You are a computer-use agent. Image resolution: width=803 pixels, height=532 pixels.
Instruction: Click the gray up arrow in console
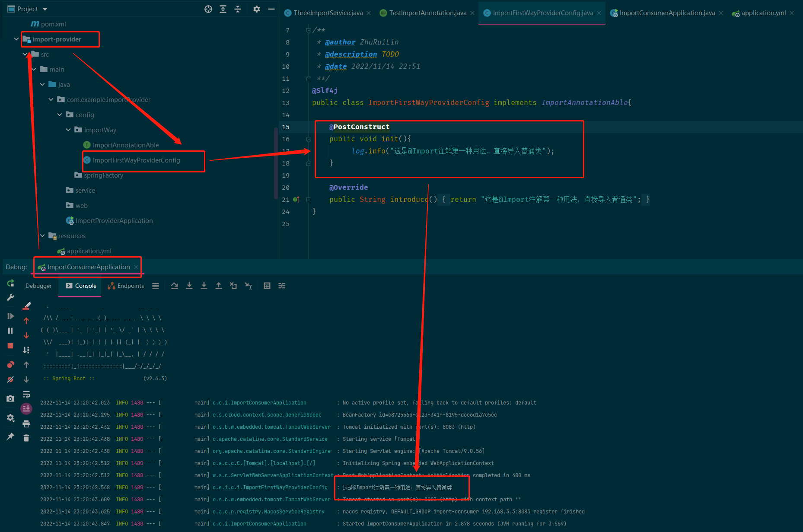(26, 365)
